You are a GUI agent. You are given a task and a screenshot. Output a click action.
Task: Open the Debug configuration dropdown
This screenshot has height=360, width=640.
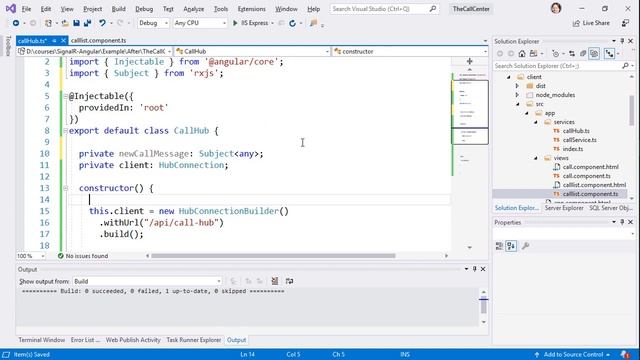pyautogui.click(x=153, y=23)
